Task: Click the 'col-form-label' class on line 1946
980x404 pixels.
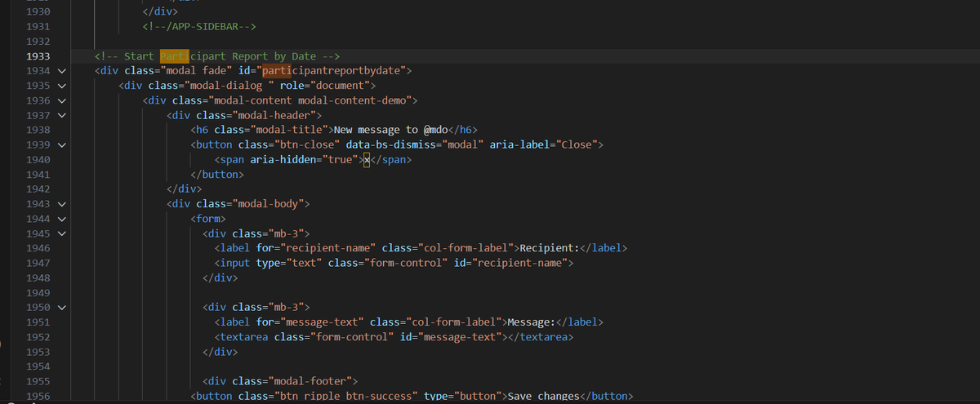Action: coord(465,248)
